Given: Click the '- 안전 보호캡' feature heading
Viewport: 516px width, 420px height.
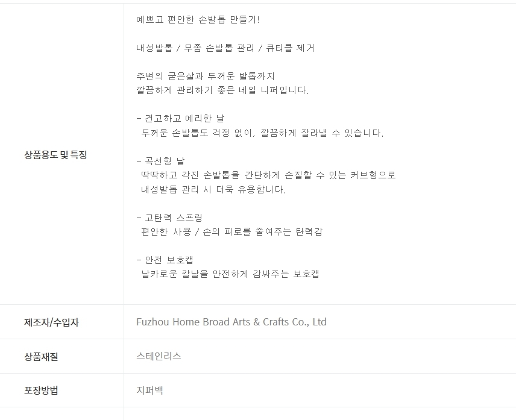Looking at the screenshot, I should pos(165,260).
